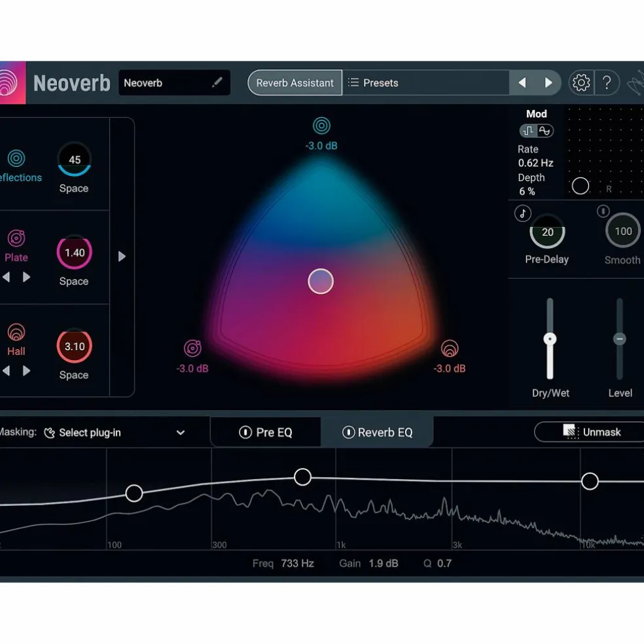This screenshot has width=644, height=644.
Task: Adjust Hall Space knob 3.10
Action: 75,346
